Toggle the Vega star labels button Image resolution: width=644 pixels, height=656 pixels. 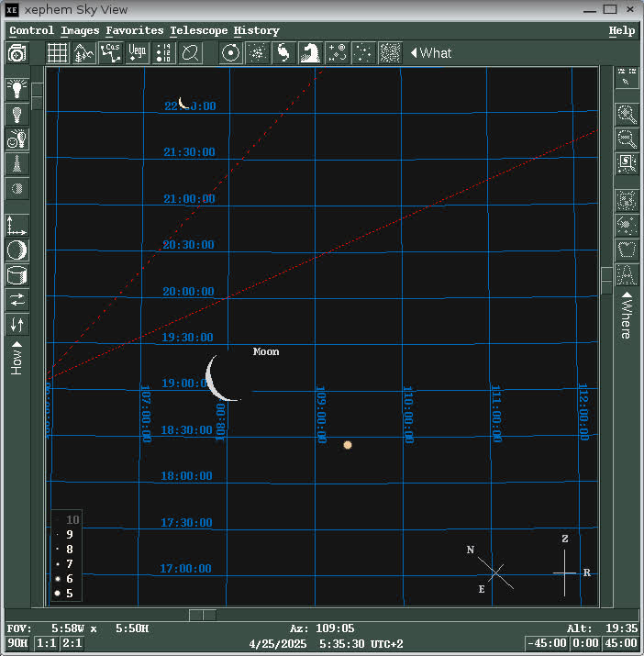point(138,53)
